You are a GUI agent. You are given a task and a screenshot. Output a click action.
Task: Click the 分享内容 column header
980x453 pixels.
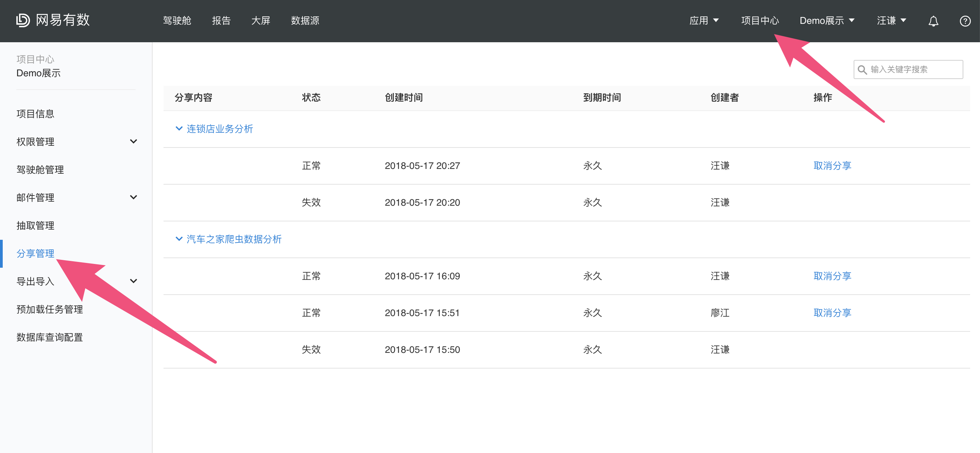coord(193,98)
